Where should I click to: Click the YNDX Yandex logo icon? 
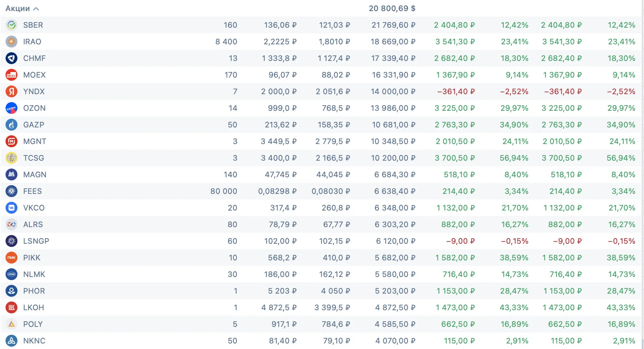(x=11, y=91)
